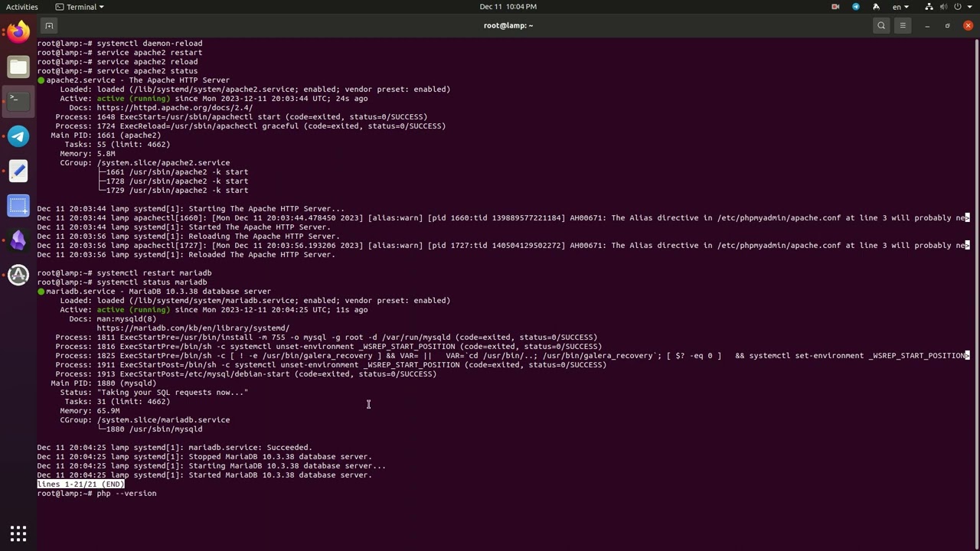Screen dimensions: 980x551
Task: Minimize the terminal window
Action: (927, 25)
